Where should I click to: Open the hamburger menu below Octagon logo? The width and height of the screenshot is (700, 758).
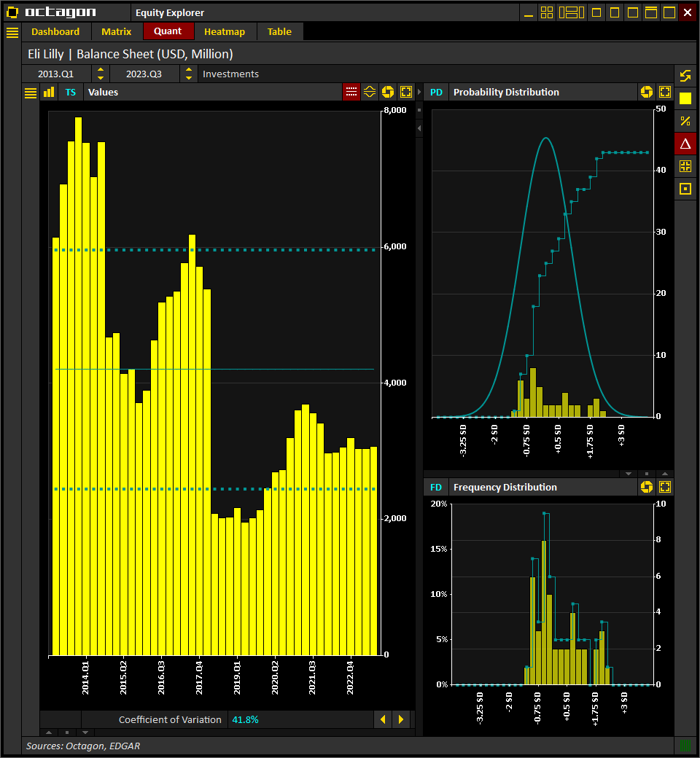pyautogui.click(x=12, y=32)
